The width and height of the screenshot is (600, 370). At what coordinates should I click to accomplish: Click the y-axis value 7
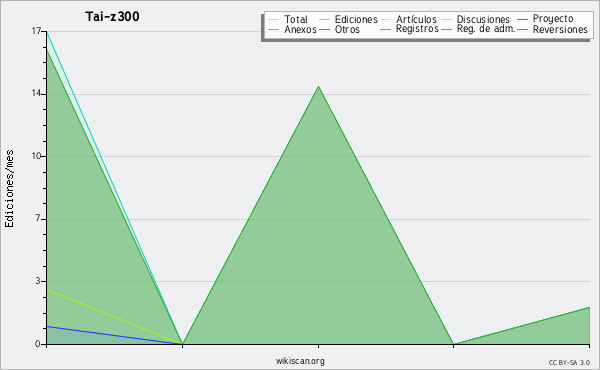click(38, 218)
